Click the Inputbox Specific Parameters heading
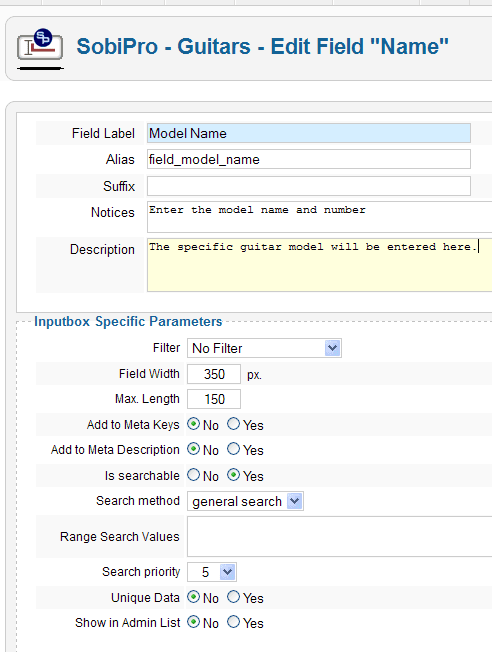The height and width of the screenshot is (652, 492). pyautogui.click(x=128, y=321)
